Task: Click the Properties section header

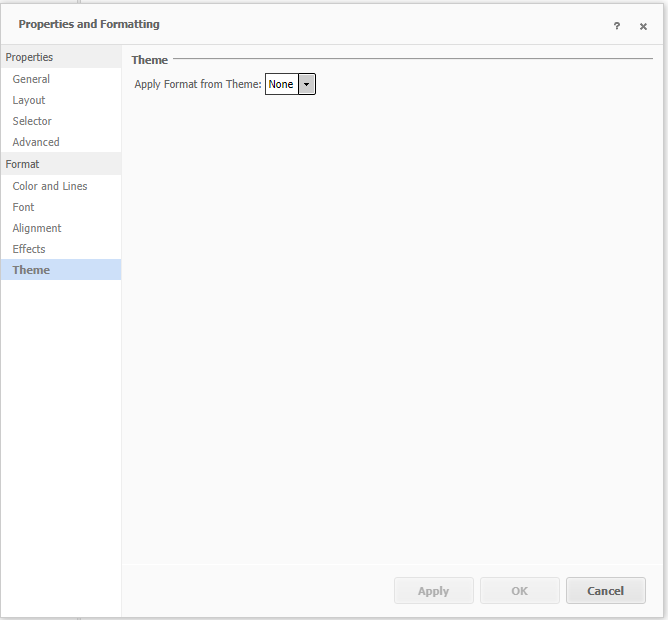Action: pyautogui.click(x=61, y=57)
